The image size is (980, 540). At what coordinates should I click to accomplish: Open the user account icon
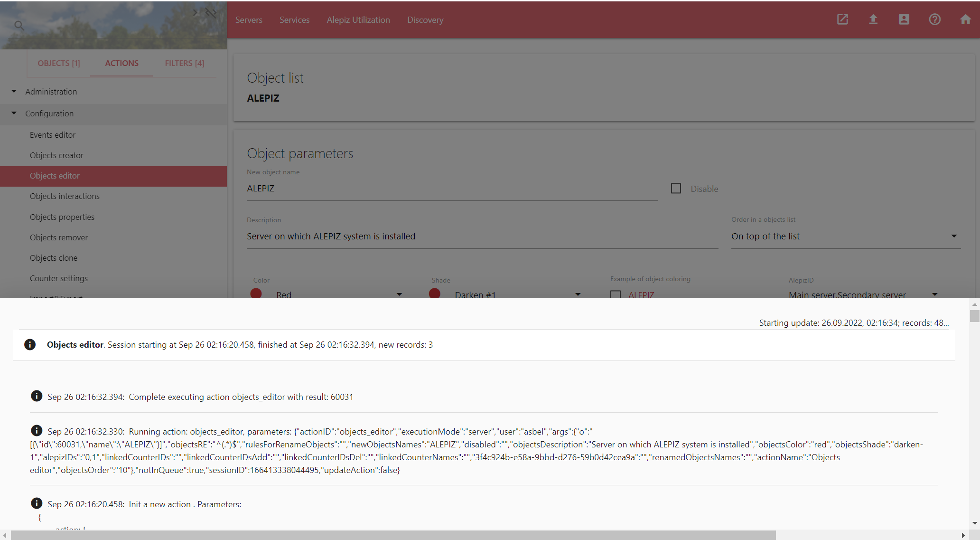pyautogui.click(x=904, y=19)
